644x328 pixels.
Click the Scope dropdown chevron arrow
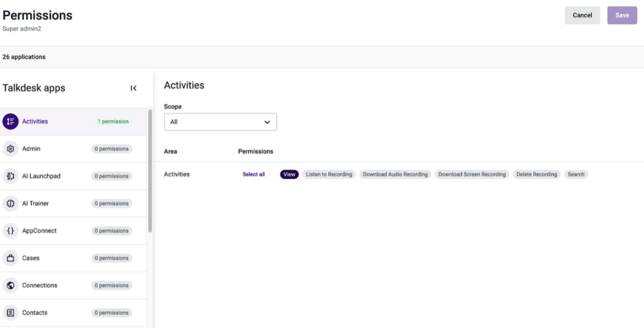[x=267, y=122]
